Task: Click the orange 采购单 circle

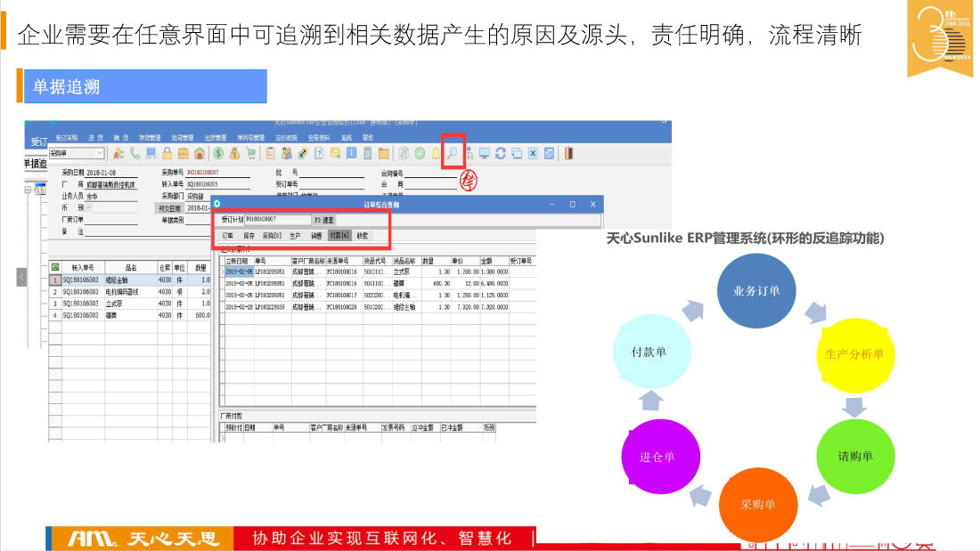Action: pos(757,505)
